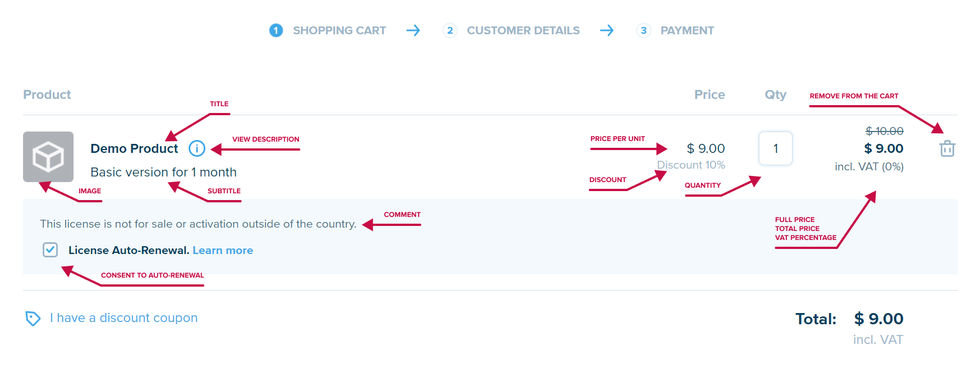Open the product description info icon
Screen dimensions: 980x367
tap(197, 148)
